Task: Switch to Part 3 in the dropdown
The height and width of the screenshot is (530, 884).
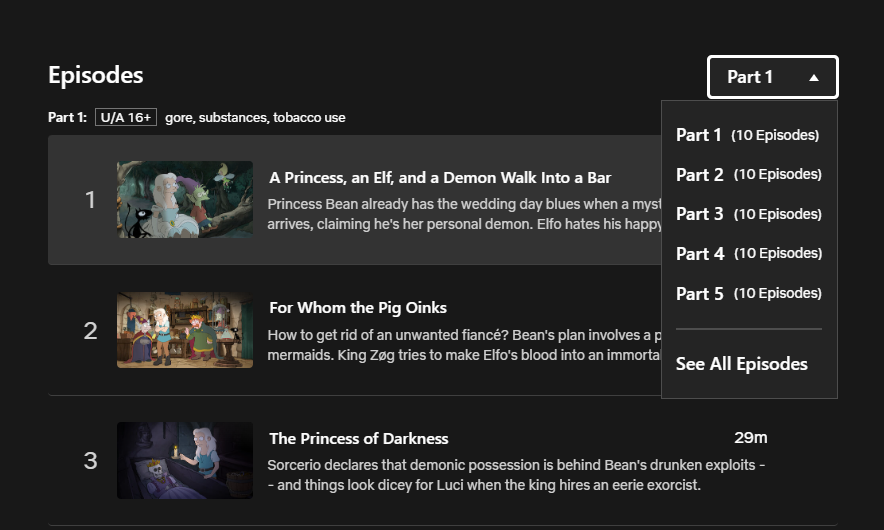Action: [x=748, y=214]
